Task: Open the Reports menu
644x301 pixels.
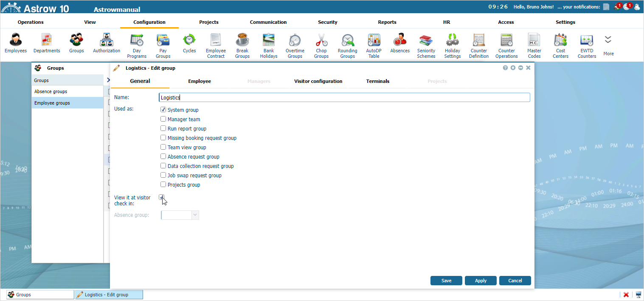Action: tap(387, 22)
